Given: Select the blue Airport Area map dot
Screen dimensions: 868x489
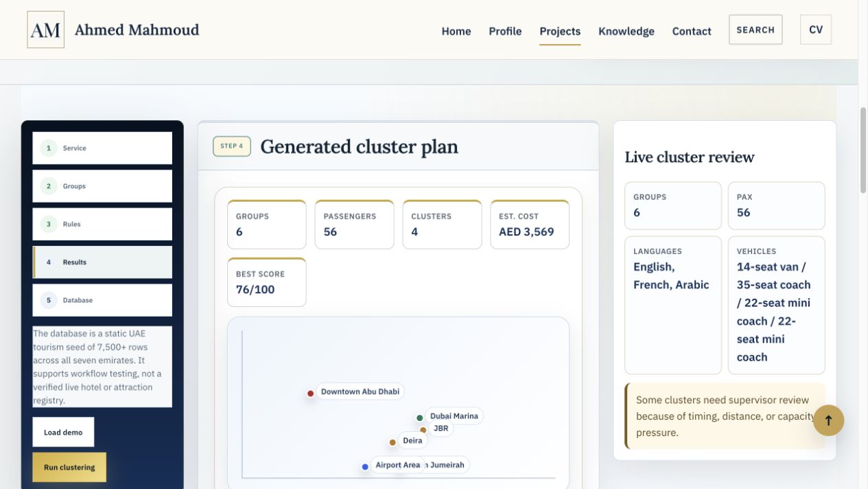Looking at the screenshot, I should (365, 467).
